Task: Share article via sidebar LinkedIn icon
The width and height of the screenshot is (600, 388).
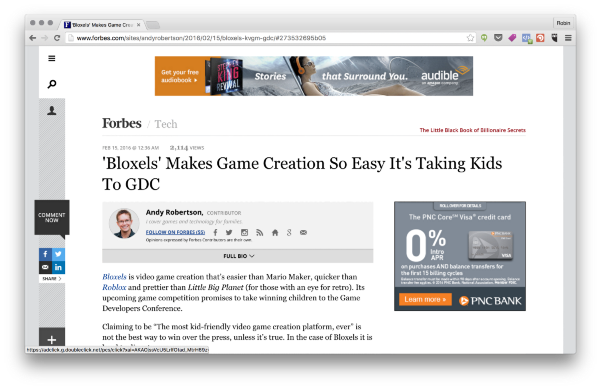Action: point(58,267)
